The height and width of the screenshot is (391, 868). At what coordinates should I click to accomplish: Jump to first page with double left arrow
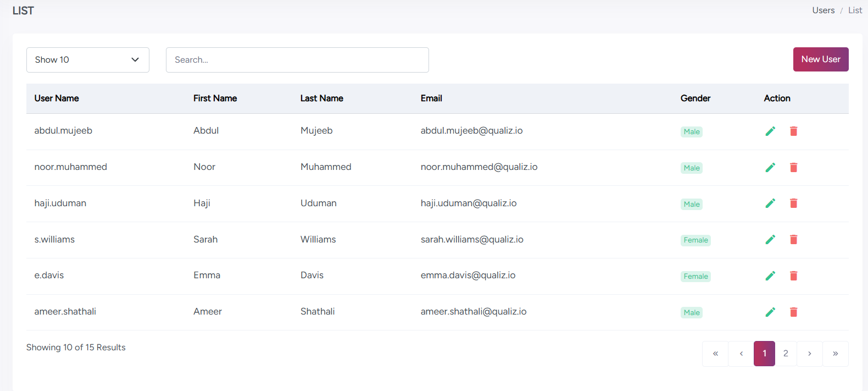[x=715, y=354]
